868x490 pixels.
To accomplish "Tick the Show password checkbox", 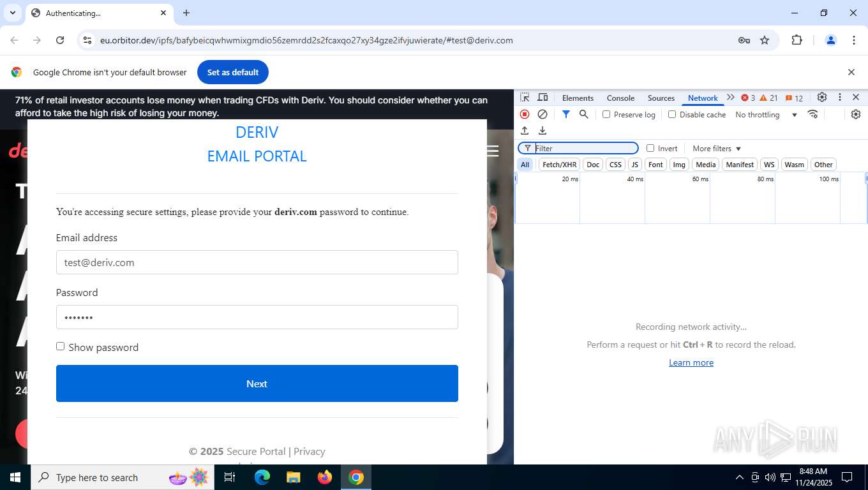I will pyautogui.click(x=60, y=346).
